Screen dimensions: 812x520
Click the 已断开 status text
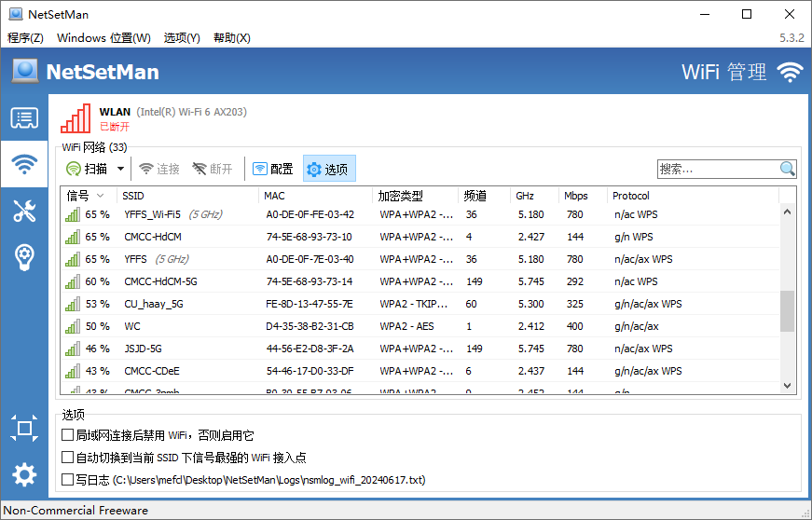[x=115, y=127]
